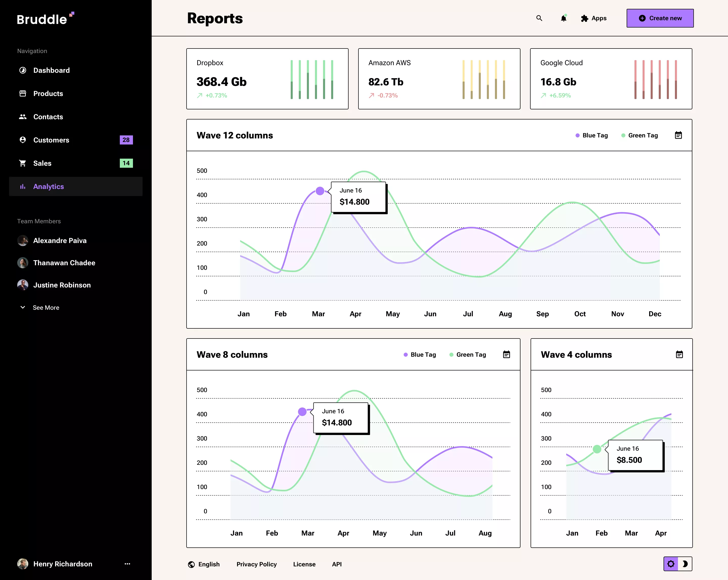Select the English language globe icon

click(191, 564)
